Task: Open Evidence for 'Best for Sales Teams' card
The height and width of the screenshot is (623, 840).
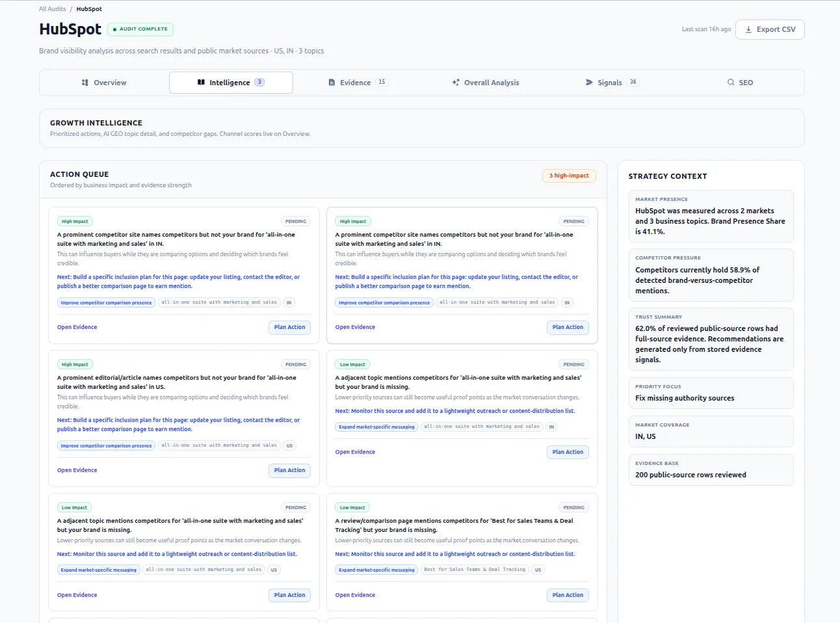Action: 355,595
